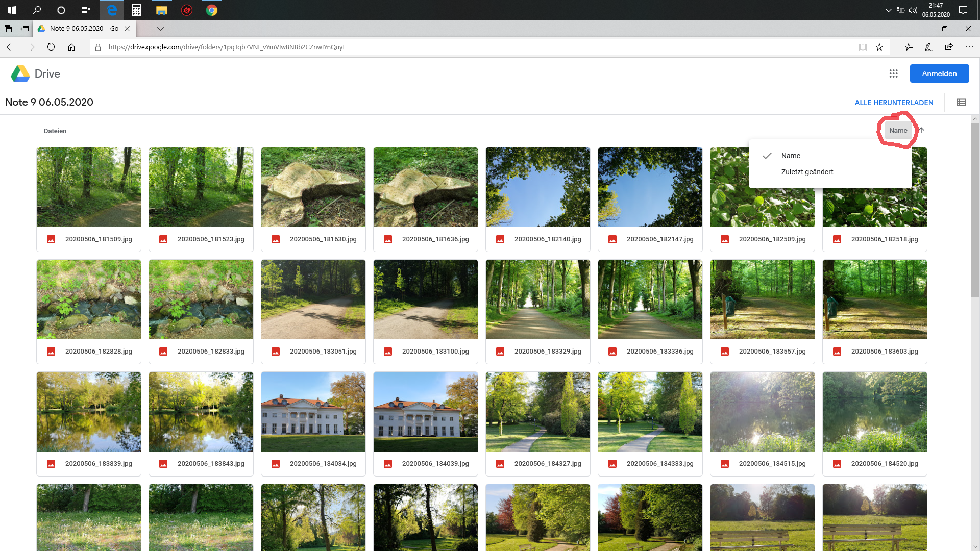Click ALLE HERUNTERLADEN link
980x551 pixels.
894,103
